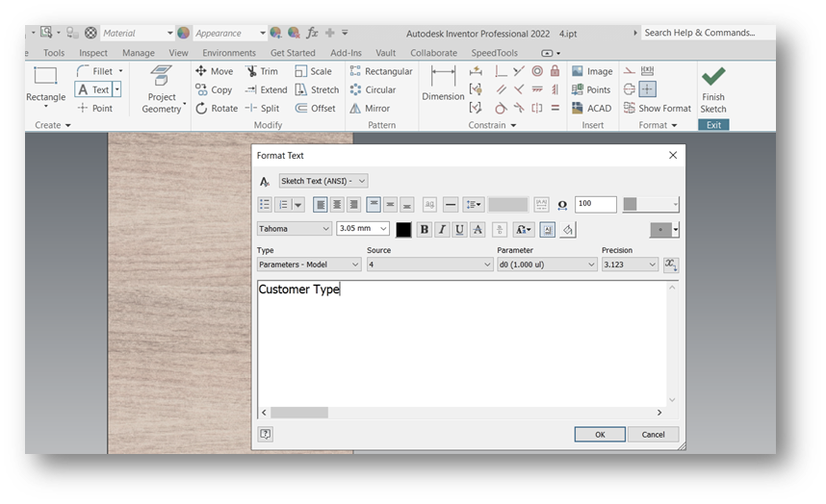Open the Environments tab
The height and width of the screenshot is (504, 826).
pos(229,53)
